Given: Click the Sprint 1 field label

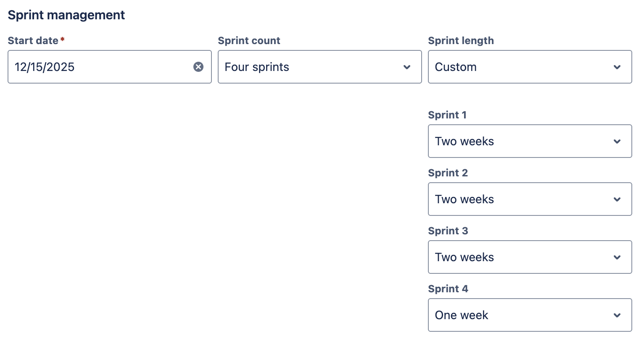Looking at the screenshot, I should click(x=447, y=115).
